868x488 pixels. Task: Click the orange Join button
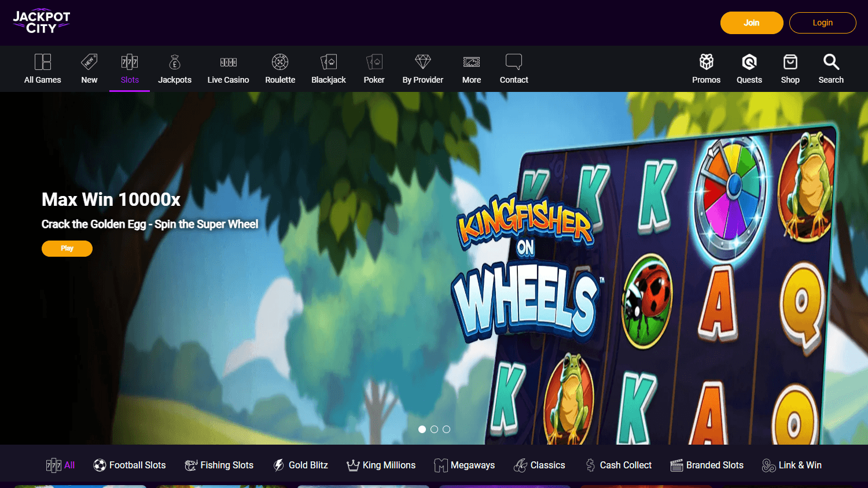(x=752, y=23)
